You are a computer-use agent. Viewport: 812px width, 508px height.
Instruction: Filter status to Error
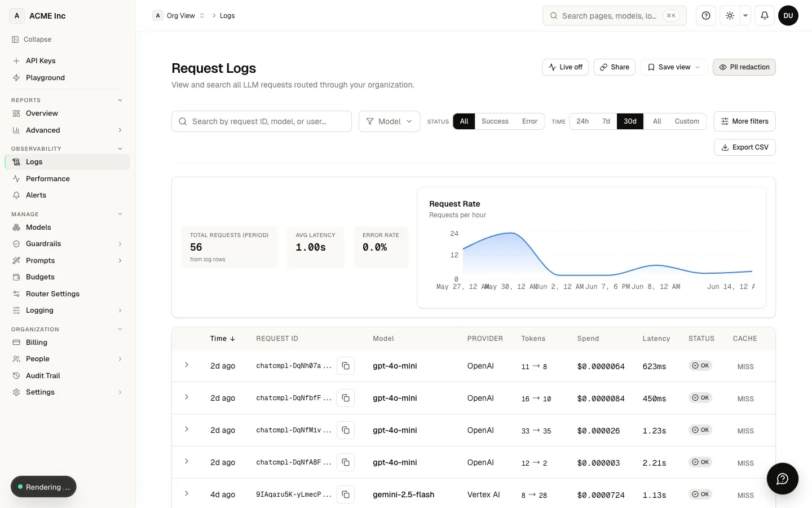(529, 121)
